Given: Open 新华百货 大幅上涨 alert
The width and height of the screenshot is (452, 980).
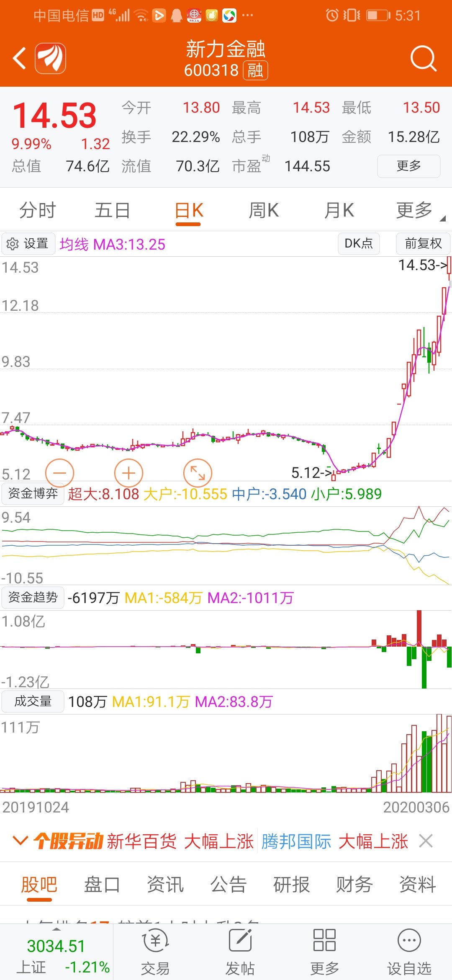Looking at the screenshot, I should 180,841.
